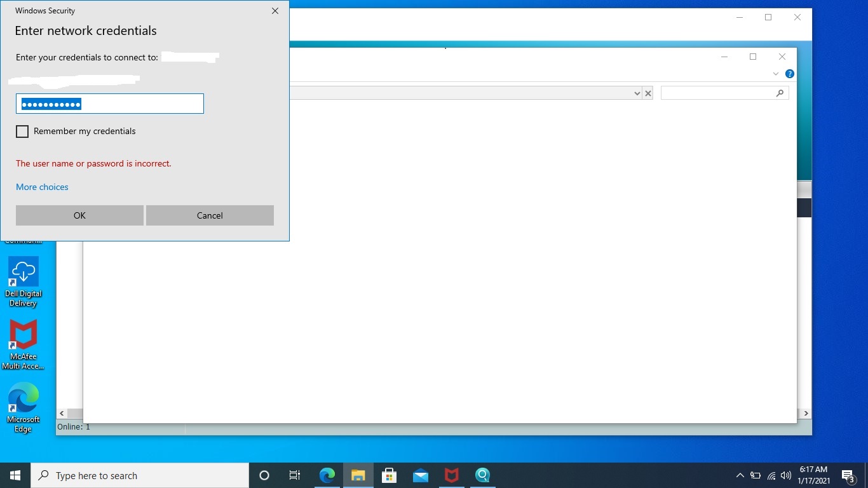The width and height of the screenshot is (868, 488).
Task: Expand the address bar history dropdown
Action: [x=637, y=93]
